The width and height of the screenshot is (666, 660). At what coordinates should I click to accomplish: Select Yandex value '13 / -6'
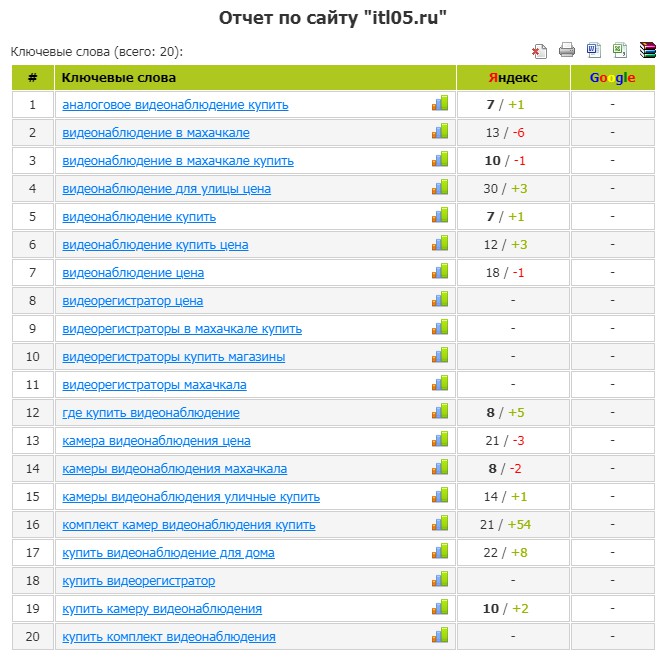coord(505,133)
